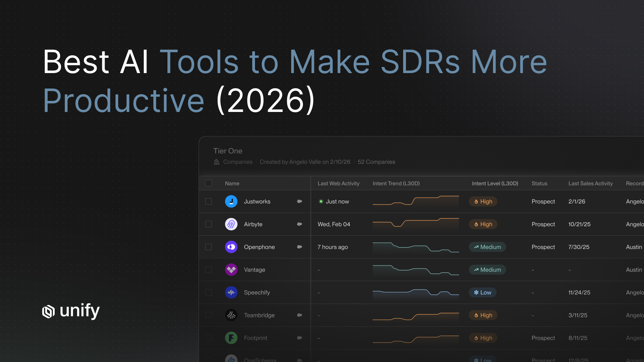
Task: Click the Salesforce cloud icon in Teambridge row
Action: [x=300, y=315]
